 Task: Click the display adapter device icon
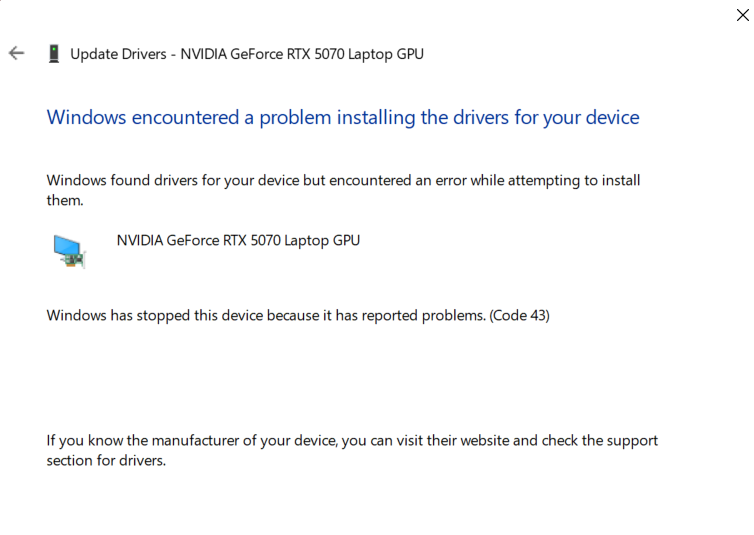(70, 250)
